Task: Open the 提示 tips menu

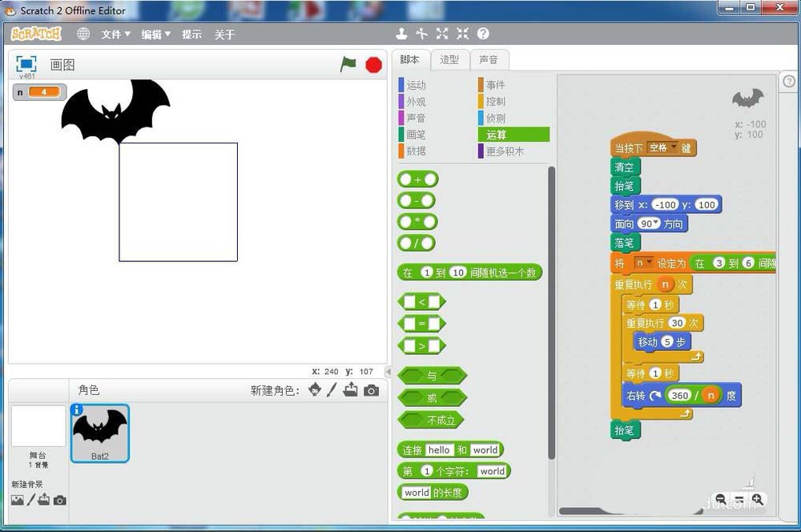Action: 191,34
